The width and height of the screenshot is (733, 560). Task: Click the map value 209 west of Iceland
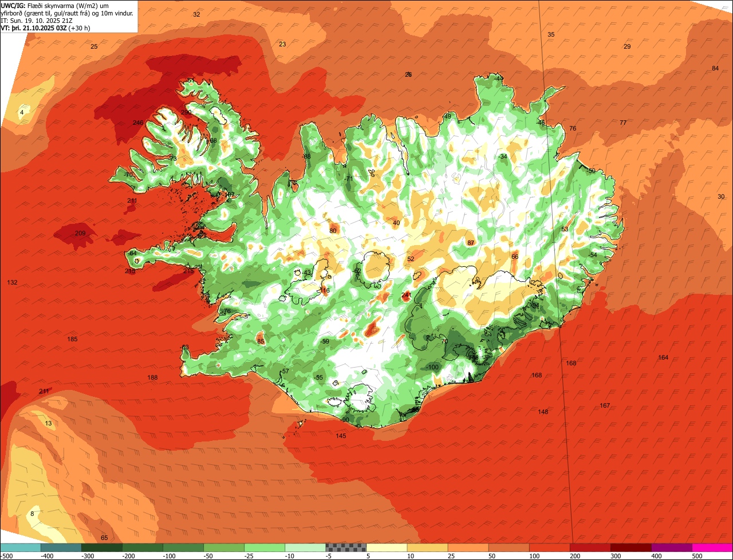pos(80,233)
